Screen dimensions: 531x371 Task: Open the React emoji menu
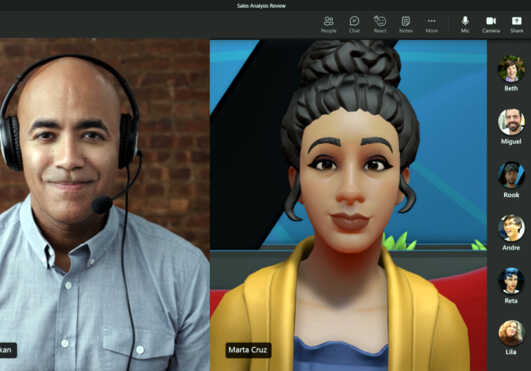pyautogui.click(x=380, y=24)
